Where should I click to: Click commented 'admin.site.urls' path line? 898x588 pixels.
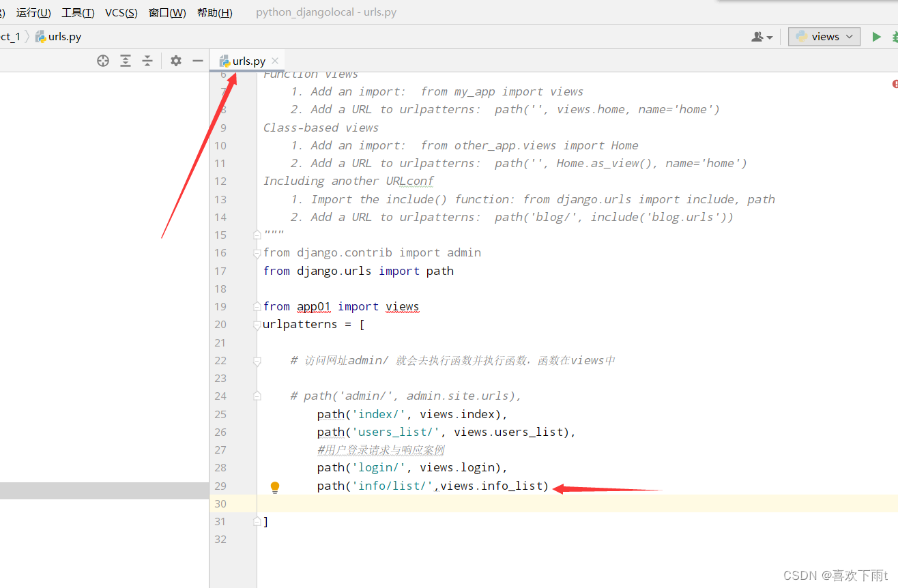point(406,396)
